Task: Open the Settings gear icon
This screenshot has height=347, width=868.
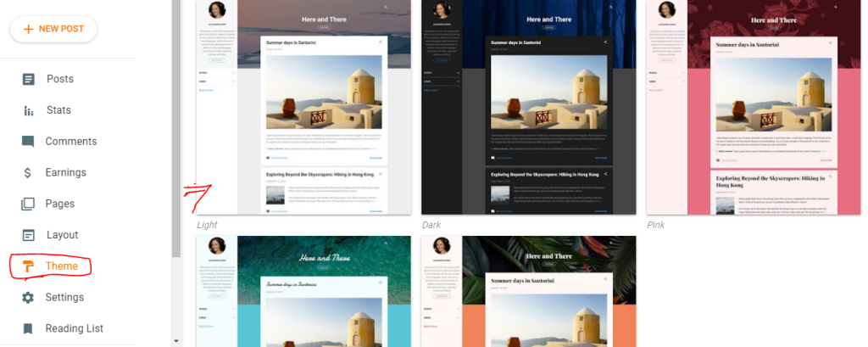Action: point(28,298)
